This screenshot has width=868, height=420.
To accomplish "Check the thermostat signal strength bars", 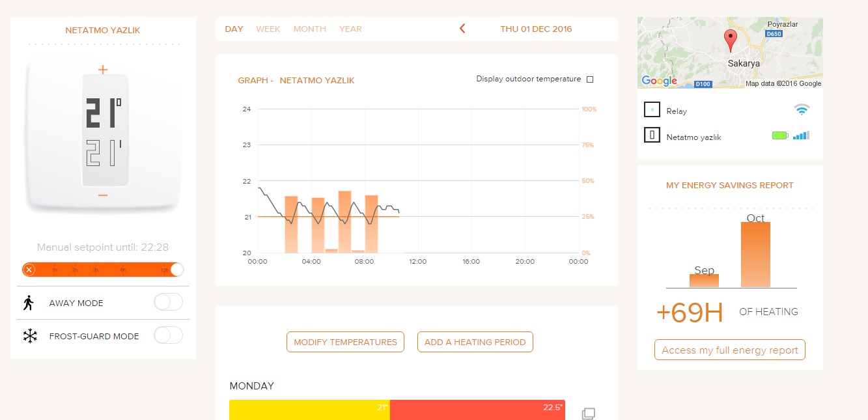I will tap(801, 135).
